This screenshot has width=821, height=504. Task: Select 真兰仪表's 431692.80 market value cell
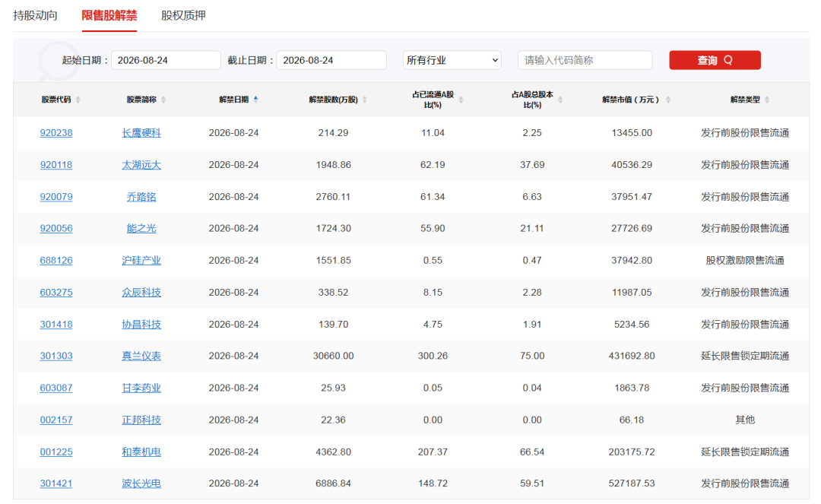tap(632, 356)
